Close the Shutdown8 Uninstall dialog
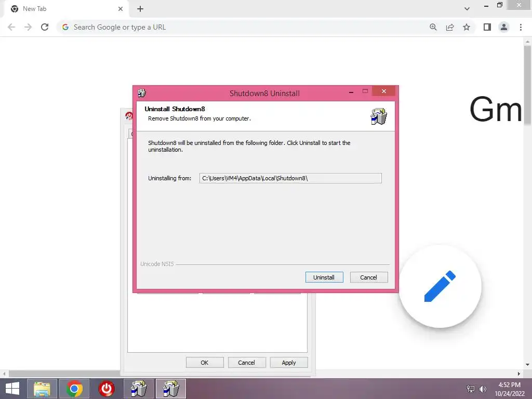 [x=384, y=91]
